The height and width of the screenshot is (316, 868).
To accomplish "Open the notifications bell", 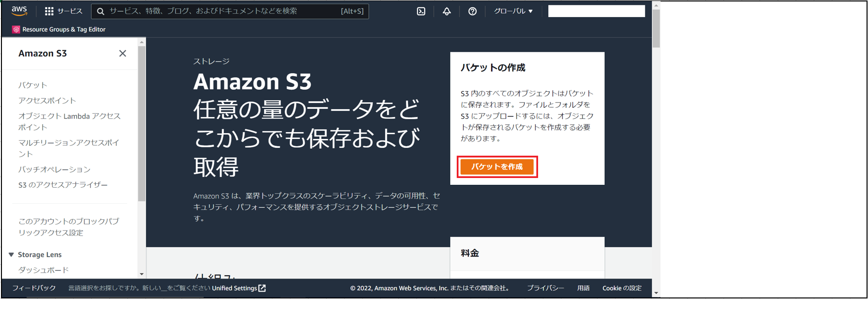I will pyautogui.click(x=447, y=11).
